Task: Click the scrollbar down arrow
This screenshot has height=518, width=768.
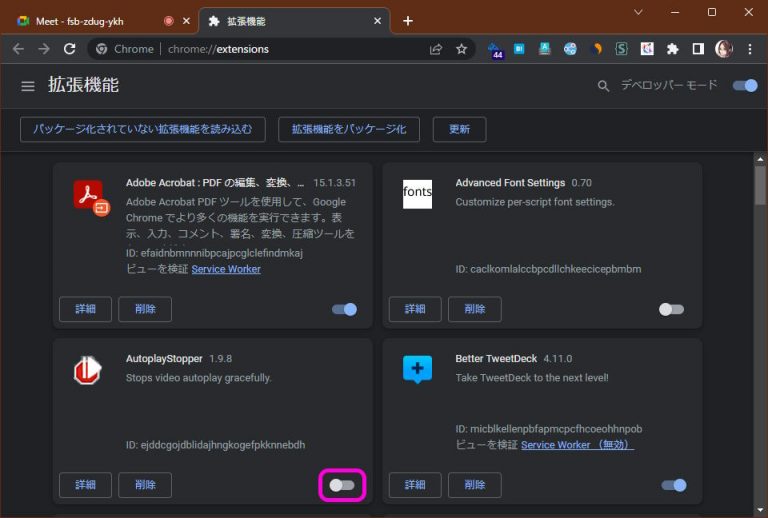Action: (x=760, y=510)
